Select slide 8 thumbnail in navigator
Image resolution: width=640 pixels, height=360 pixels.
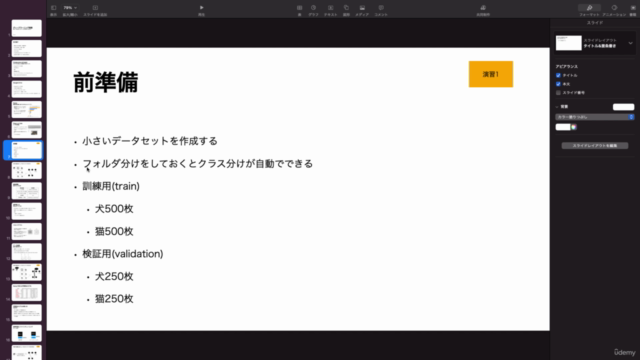[x=27, y=171]
